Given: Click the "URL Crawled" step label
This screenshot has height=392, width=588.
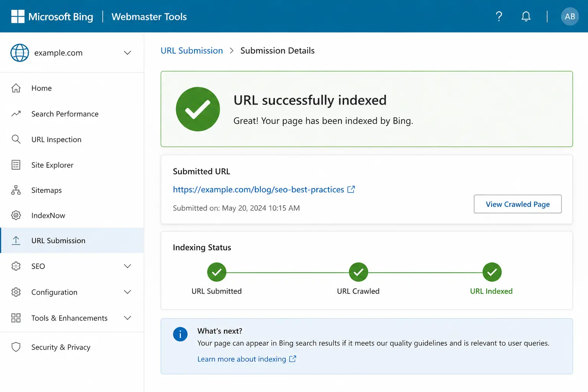Looking at the screenshot, I should coord(358,291).
